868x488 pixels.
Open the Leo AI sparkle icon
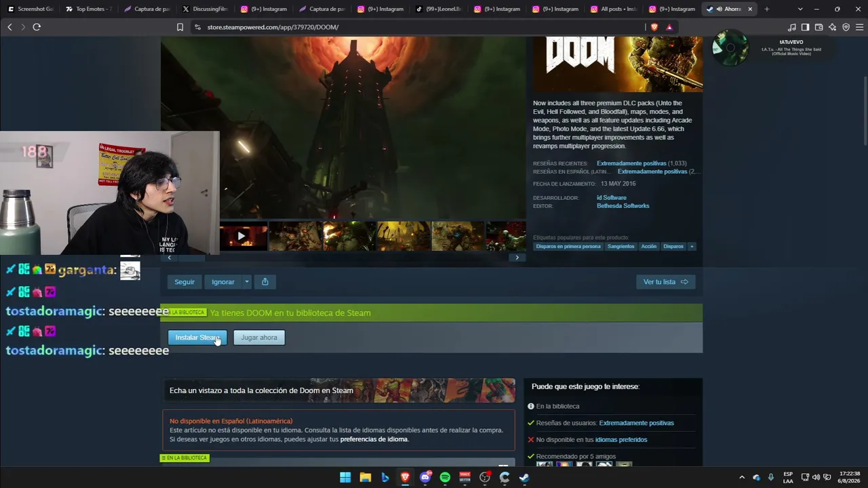tap(832, 27)
